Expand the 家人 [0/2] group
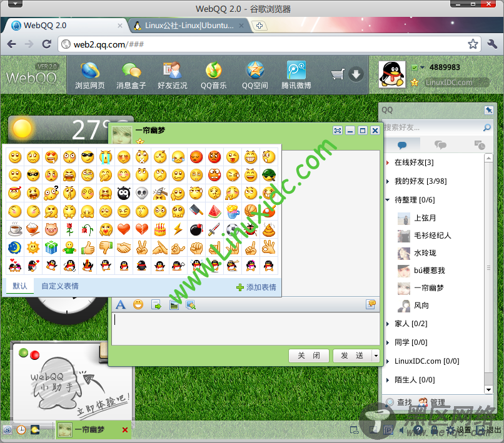504x443 pixels. [388, 324]
